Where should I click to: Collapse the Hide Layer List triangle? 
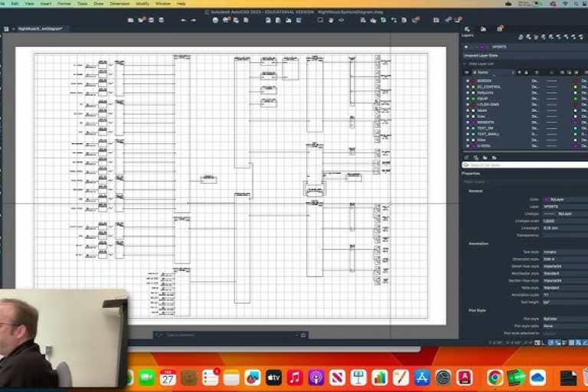(x=465, y=64)
